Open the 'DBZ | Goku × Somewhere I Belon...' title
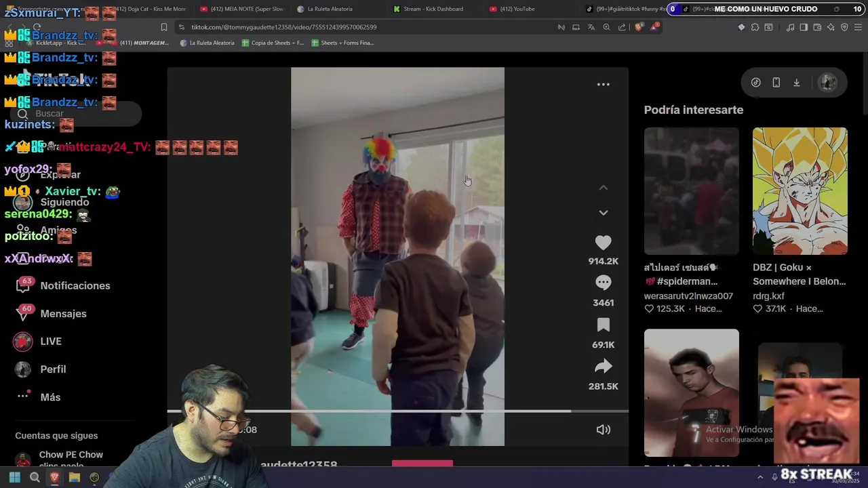868x488 pixels. pyautogui.click(x=799, y=274)
